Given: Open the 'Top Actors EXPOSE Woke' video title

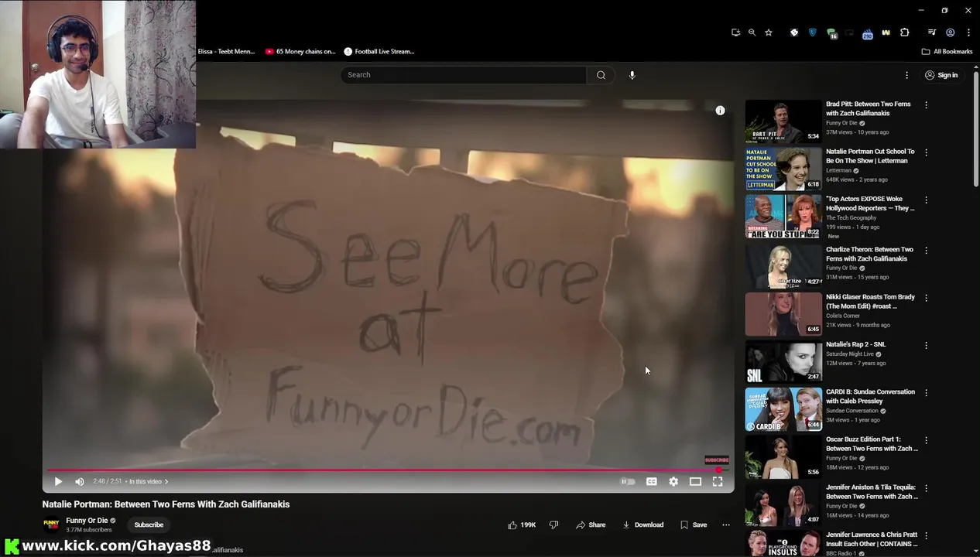Looking at the screenshot, I should pyautogui.click(x=870, y=203).
